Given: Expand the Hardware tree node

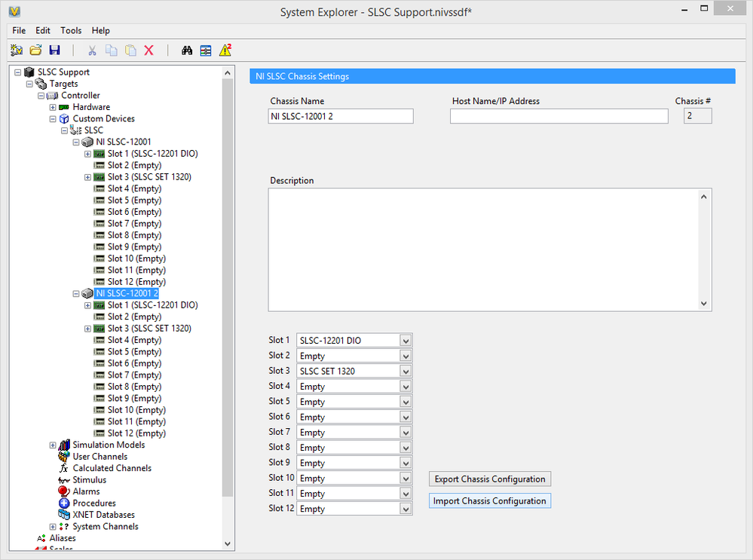Looking at the screenshot, I should 53,107.
